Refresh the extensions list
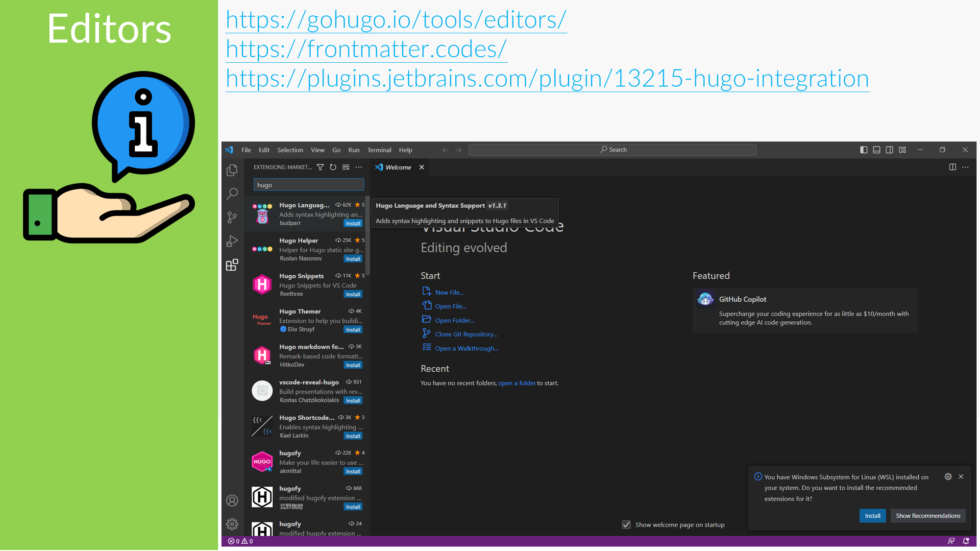The height and width of the screenshot is (551, 980). coord(333,167)
